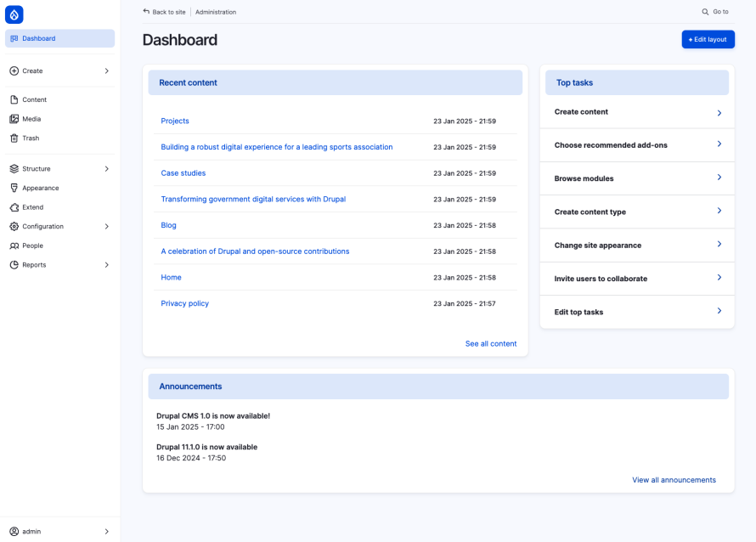Select the Create content top task
The height and width of the screenshot is (542, 756).
point(637,112)
